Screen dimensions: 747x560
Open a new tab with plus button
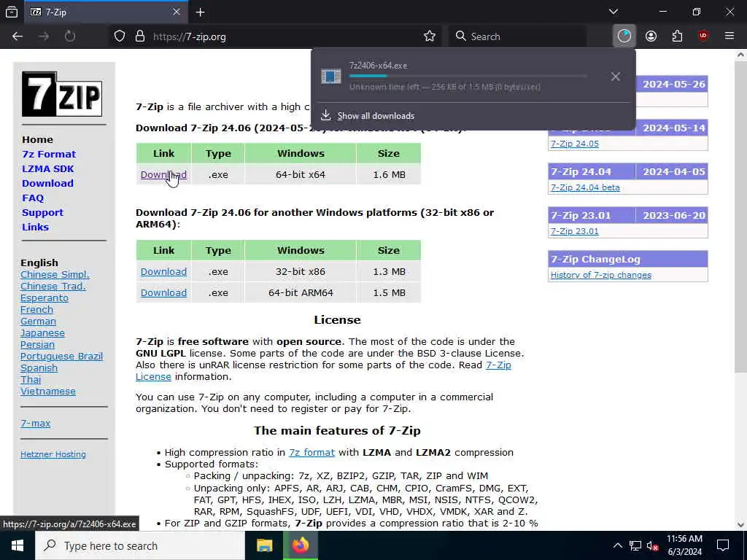tap(201, 12)
